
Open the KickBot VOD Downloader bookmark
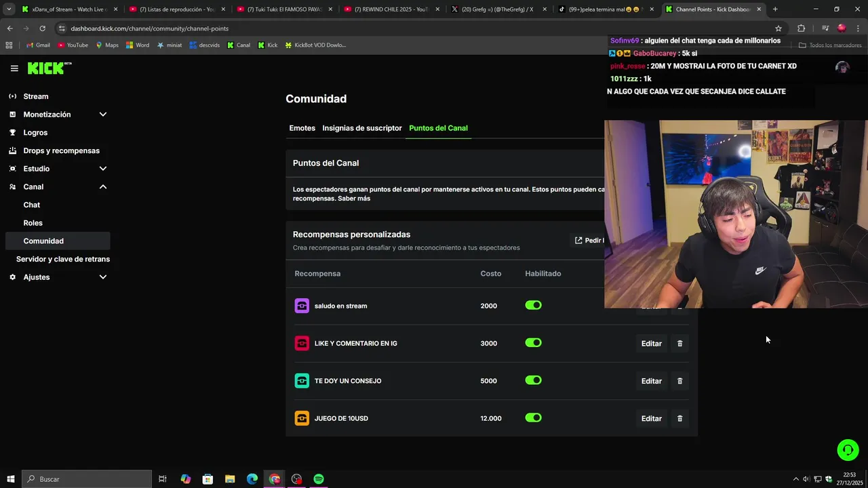click(x=315, y=45)
